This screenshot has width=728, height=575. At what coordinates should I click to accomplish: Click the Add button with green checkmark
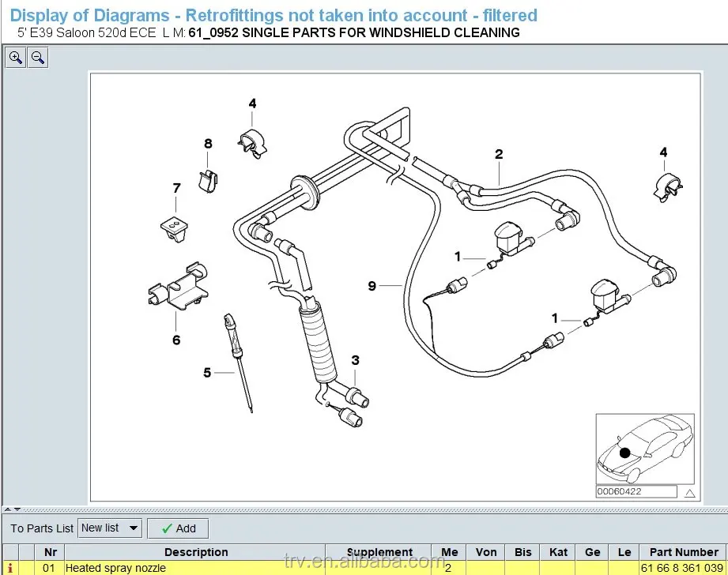pyautogui.click(x=178, y=528)
